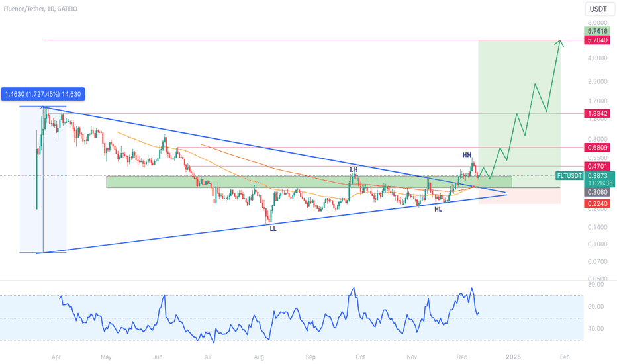Click the Apr label on time axis
The height and width of the screenshot is (364, 617).
56,357
